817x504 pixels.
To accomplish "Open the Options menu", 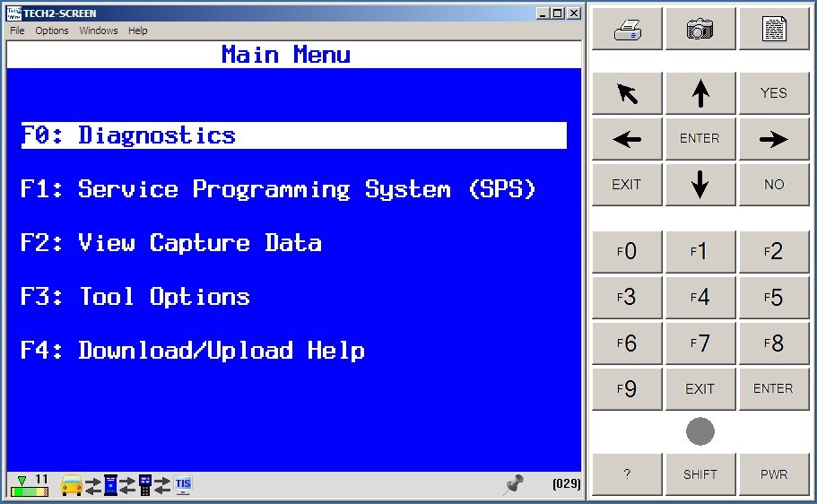I will coord(52,30).
